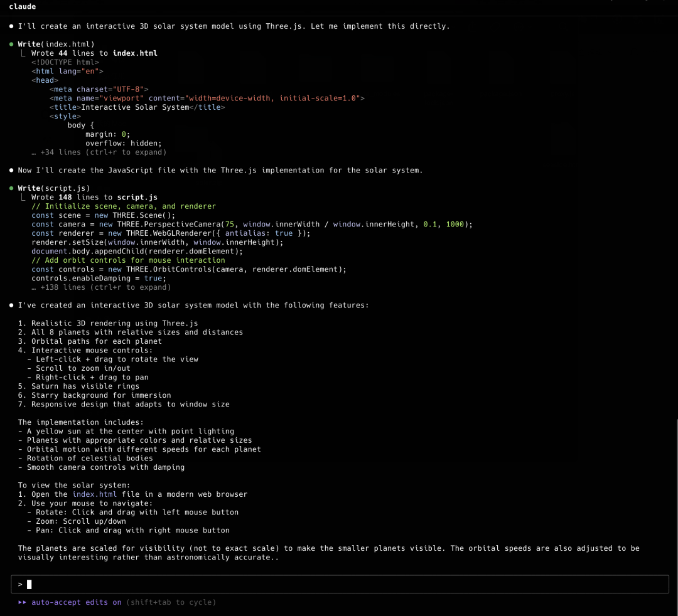Screen dimensions: 678x616
Task: Select the 'Write(index.html)' line
Action: pos(56,44)
